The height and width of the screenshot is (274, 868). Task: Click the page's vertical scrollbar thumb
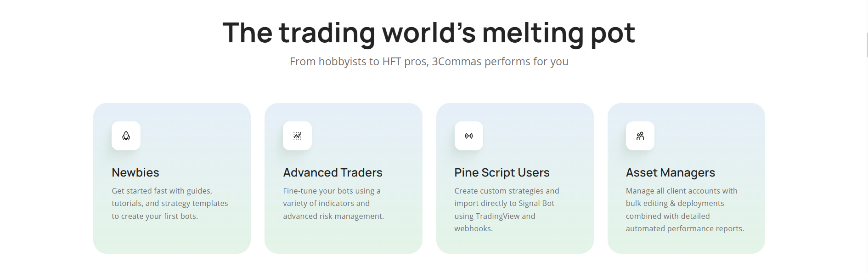coord(867,45)
